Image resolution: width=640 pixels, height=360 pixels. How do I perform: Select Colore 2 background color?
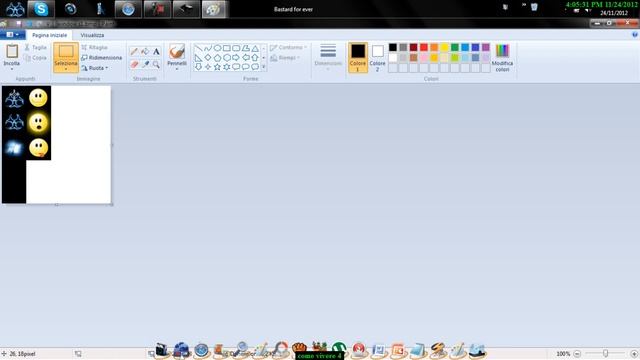pos(378,58)
